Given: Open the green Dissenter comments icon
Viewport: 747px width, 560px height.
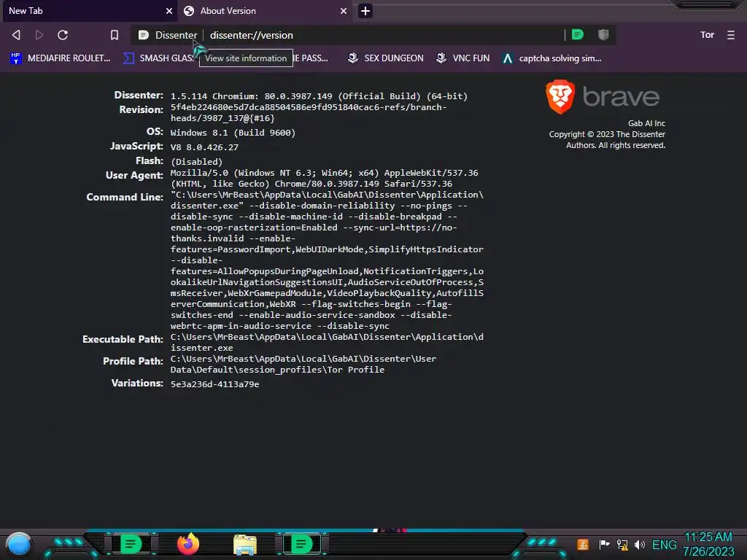Looking at the screenshot, I should [578, 35].
